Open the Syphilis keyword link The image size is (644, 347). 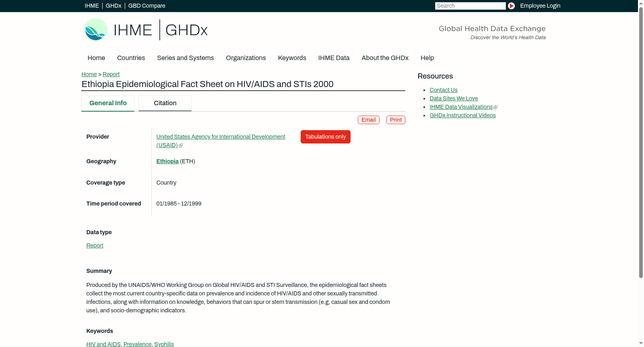pos(164,344)
